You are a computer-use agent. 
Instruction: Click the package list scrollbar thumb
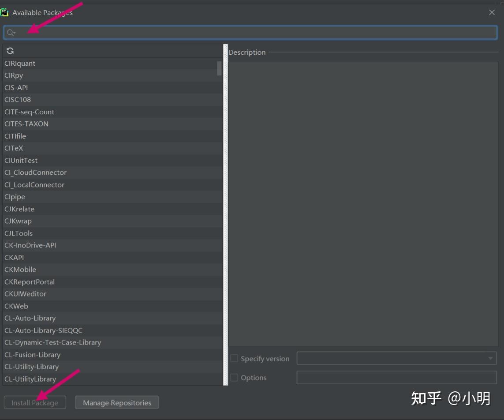click(219, 68)
